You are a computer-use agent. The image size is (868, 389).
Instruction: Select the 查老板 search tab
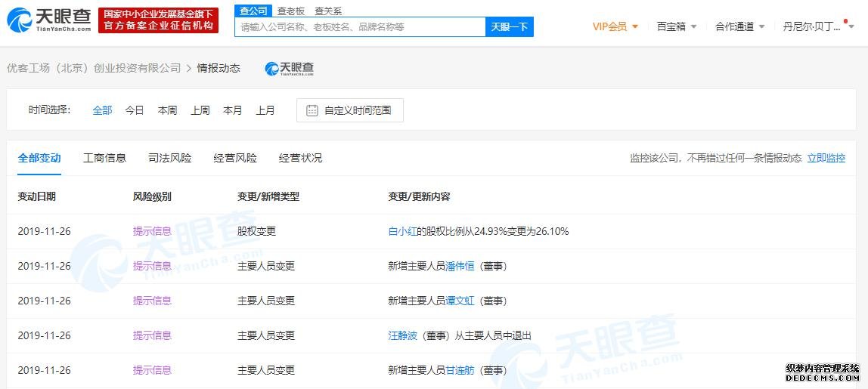291,11
